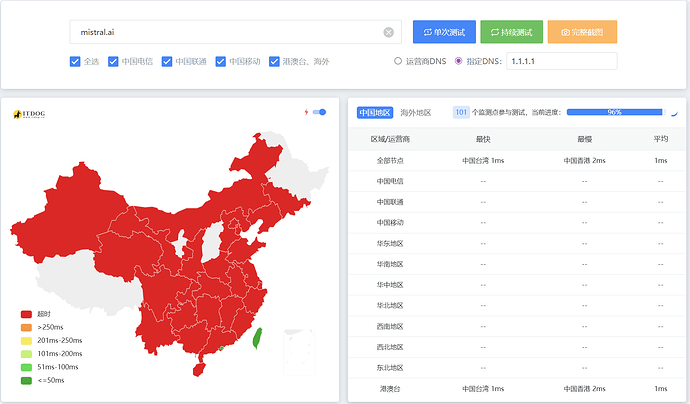690x404 pixels.
Task: Click the 51ms-100ms legend swatch
Action: pyautogui.click(x=26, y=367)
